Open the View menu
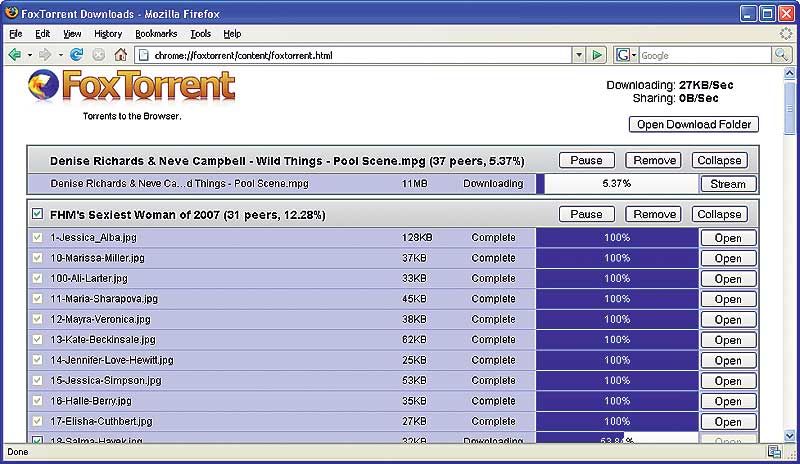800x464 pixels. tap(72, 34)
